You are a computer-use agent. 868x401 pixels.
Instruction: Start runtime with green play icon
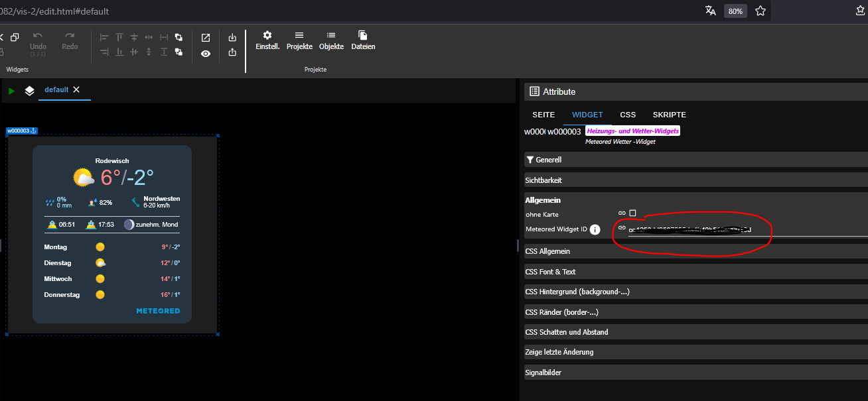click(x=11, y=91)
